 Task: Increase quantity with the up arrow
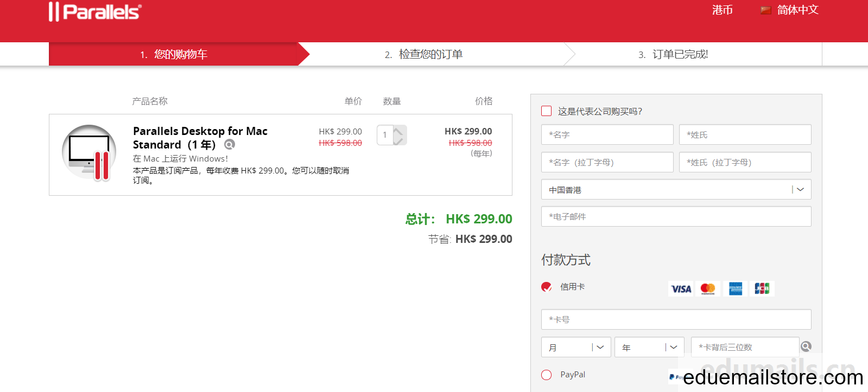pyautogui.click(x=398, y=131)
